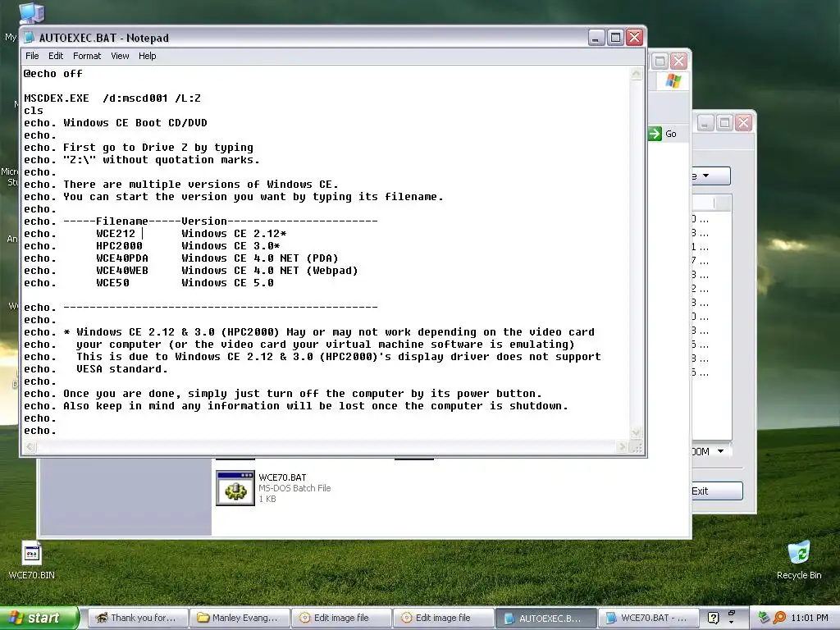This screenshot has width=840, height=630.
Task: Click 'VESA standard.' text in Notepad
Action: [121, 369]
